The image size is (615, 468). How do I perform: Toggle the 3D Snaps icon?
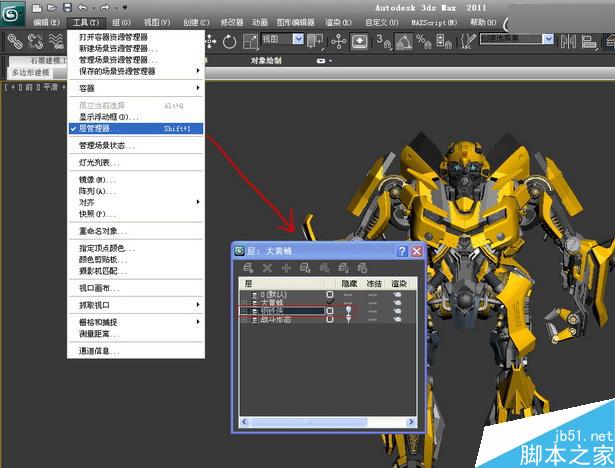tap(384, 41)
